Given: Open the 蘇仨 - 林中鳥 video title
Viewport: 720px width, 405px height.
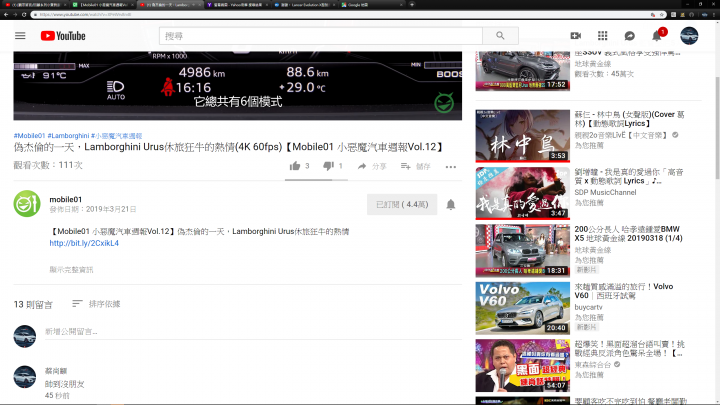Looking at the screenshot, I should tap(630, 119).
